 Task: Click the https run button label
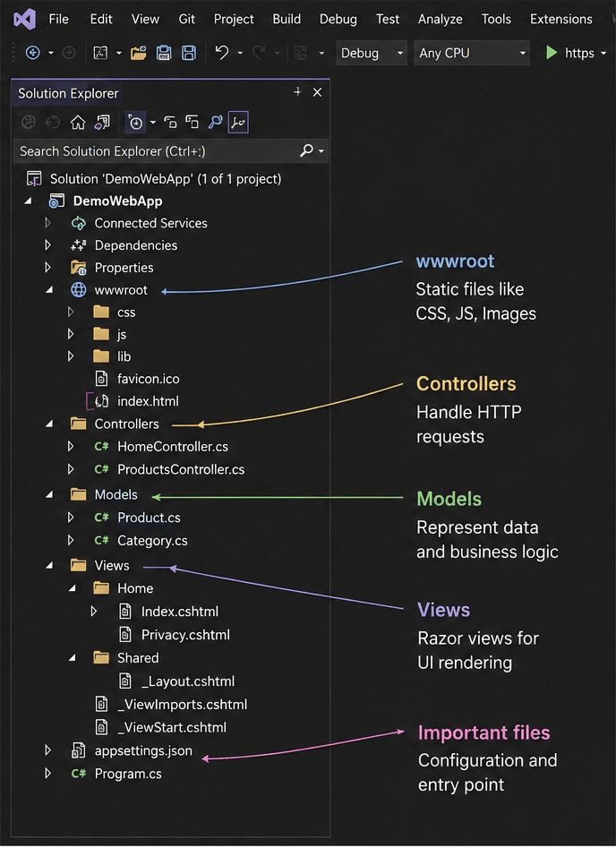point(579,53)
